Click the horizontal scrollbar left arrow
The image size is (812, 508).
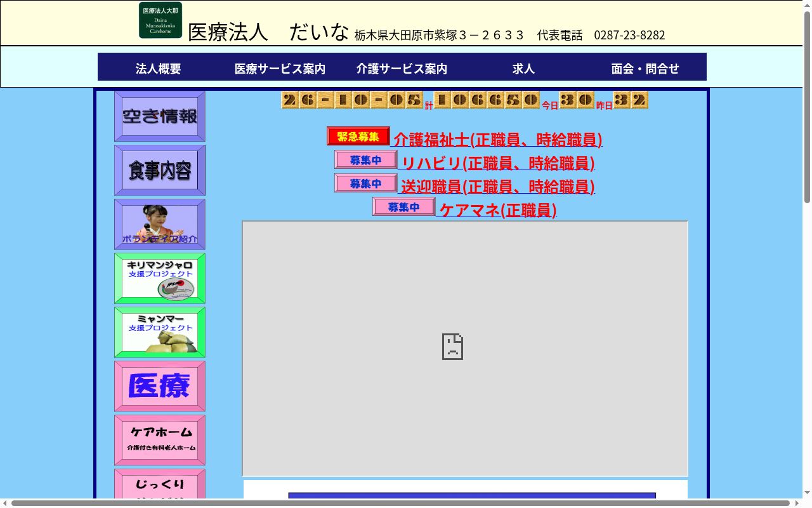point(5,503)
